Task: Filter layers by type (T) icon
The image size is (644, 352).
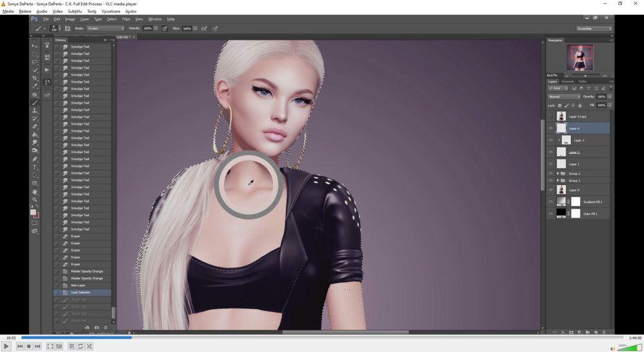Action: (588, 88)
